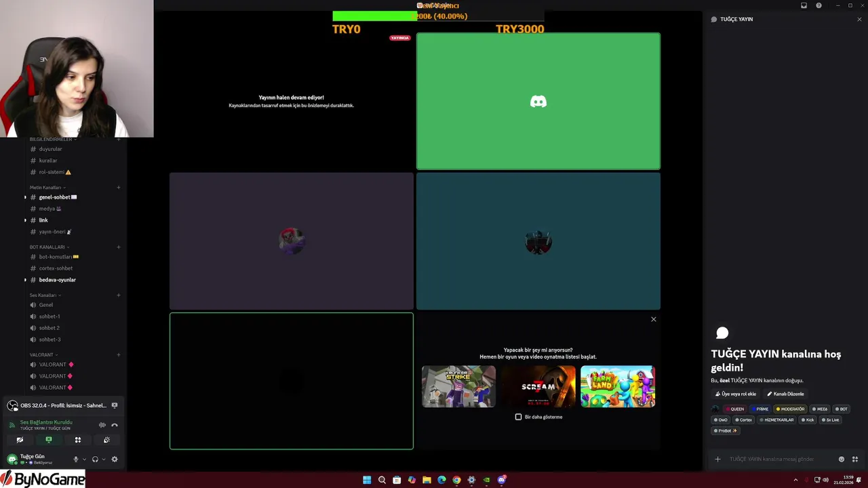Resume the paused 'Yayının halen devam ediyor' preview
The height and width of the screenshot is (488, 868).
[x=292, y=101]
